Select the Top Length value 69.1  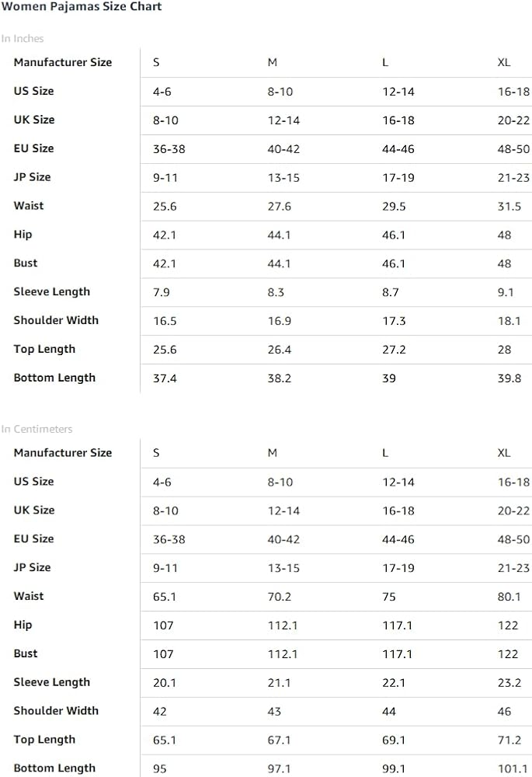tap(394, 740)
